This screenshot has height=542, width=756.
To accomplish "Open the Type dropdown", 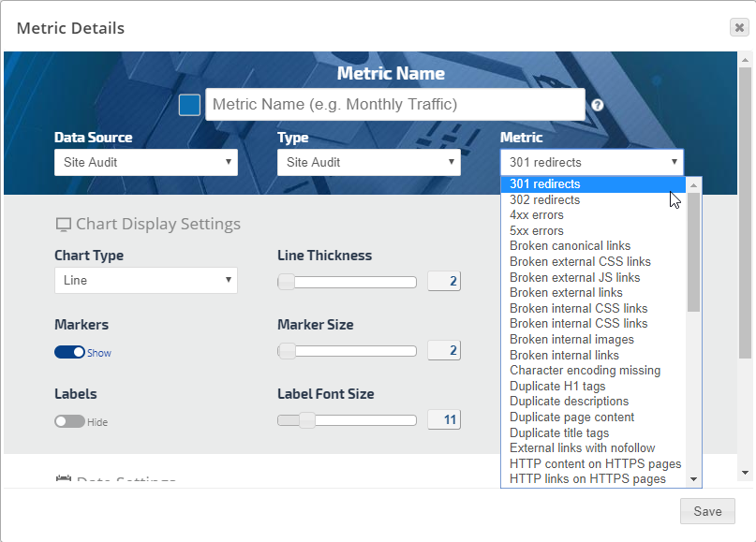I will point(368,162).
